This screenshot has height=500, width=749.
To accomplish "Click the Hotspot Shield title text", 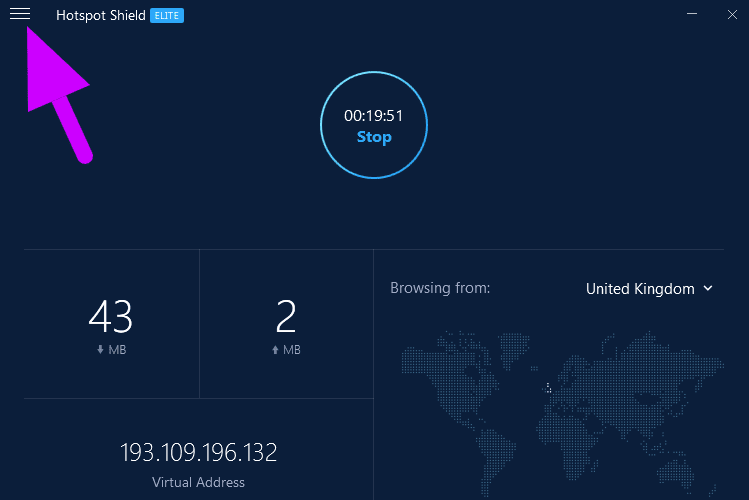I will (x=101, y=16).
